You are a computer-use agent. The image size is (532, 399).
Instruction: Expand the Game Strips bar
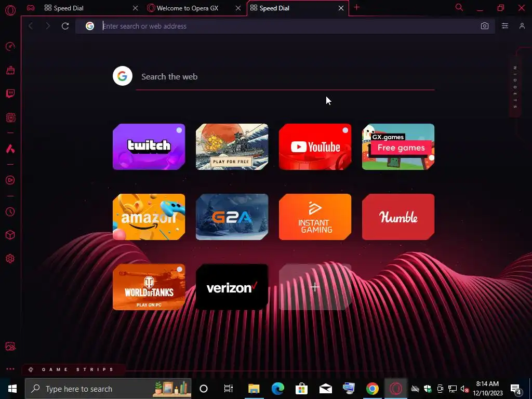[74, 369]
